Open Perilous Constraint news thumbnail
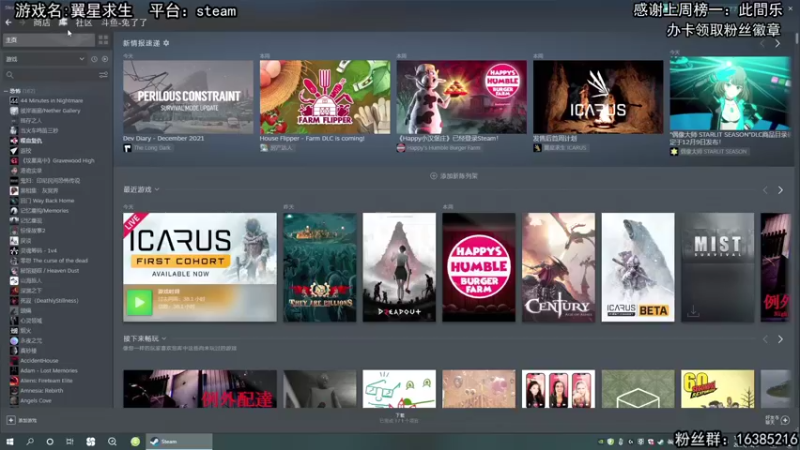 188,97
